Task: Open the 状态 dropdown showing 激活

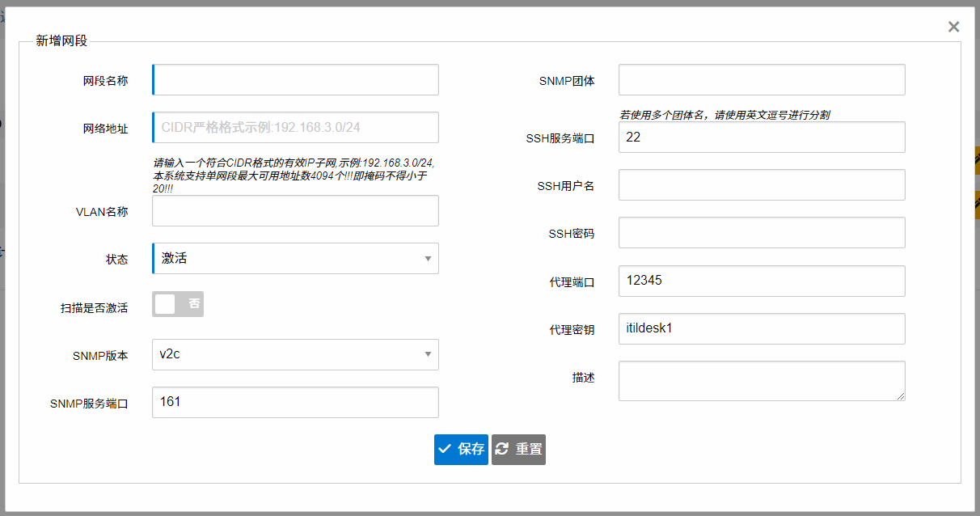Action: (x=295, y=258)
